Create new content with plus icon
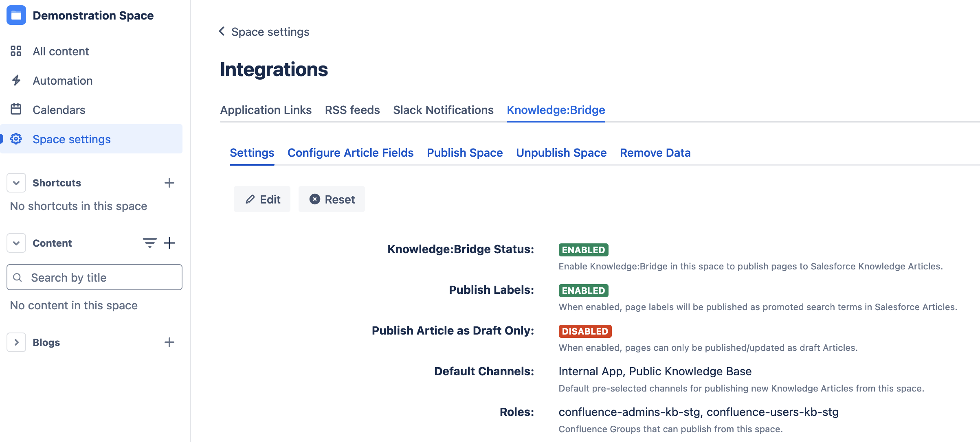Viewport: 980px width, 442px height. (x=169, y=243)
